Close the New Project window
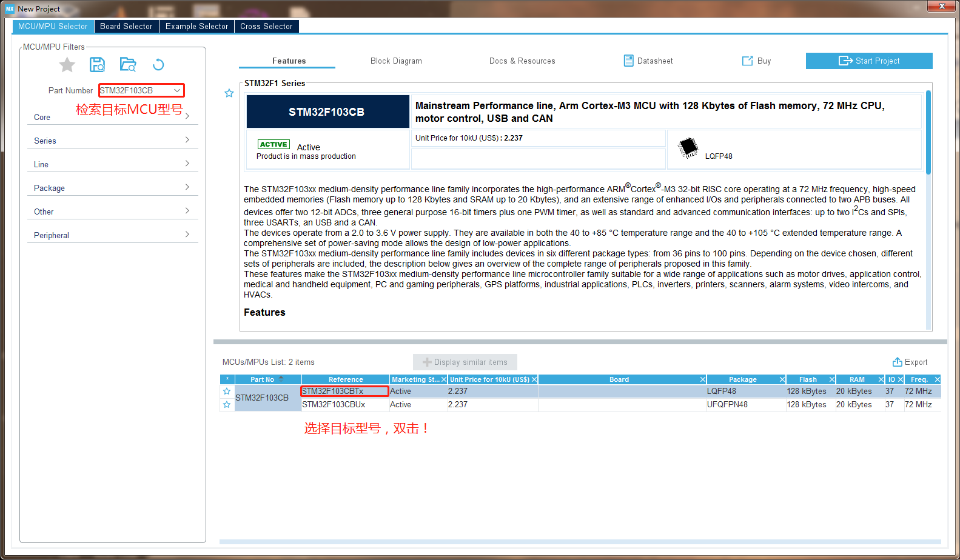 tap(942, 6)
